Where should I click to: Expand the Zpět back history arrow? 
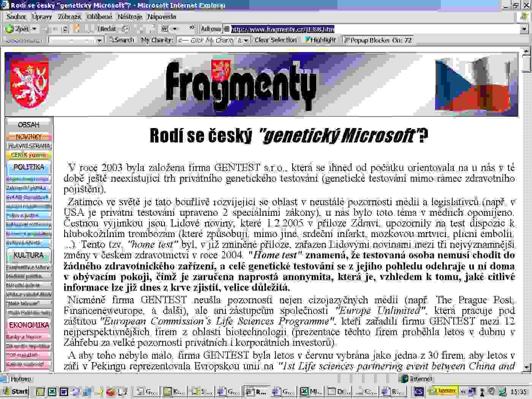(x=34, y=29)
